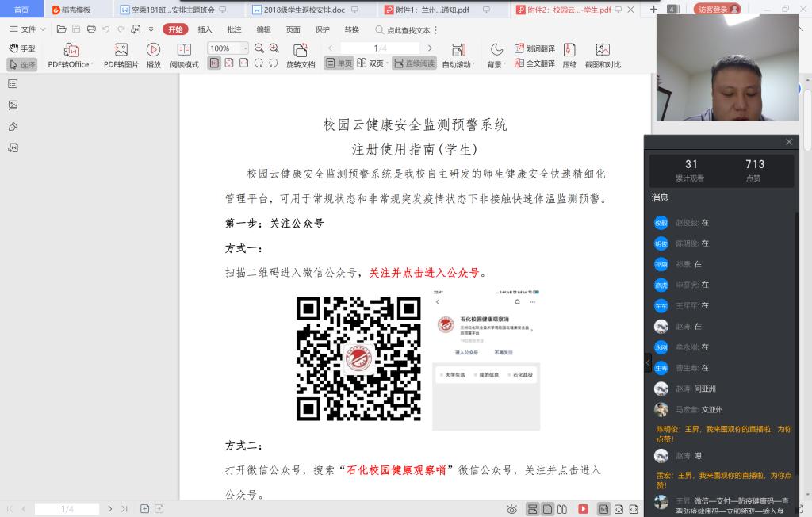Open the 100% zoom level dropdown

click(244, 48)
